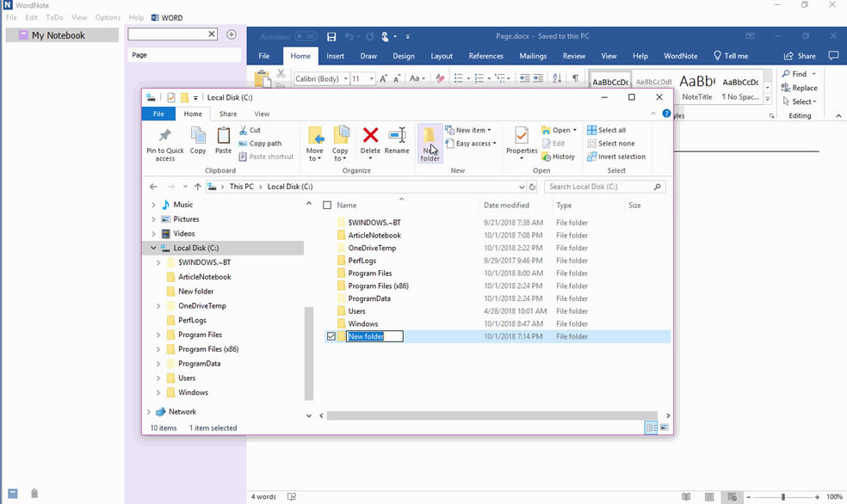Open Word's References tab
The width and height of the screenshot is (847, 504).
[x=486, y=55]
